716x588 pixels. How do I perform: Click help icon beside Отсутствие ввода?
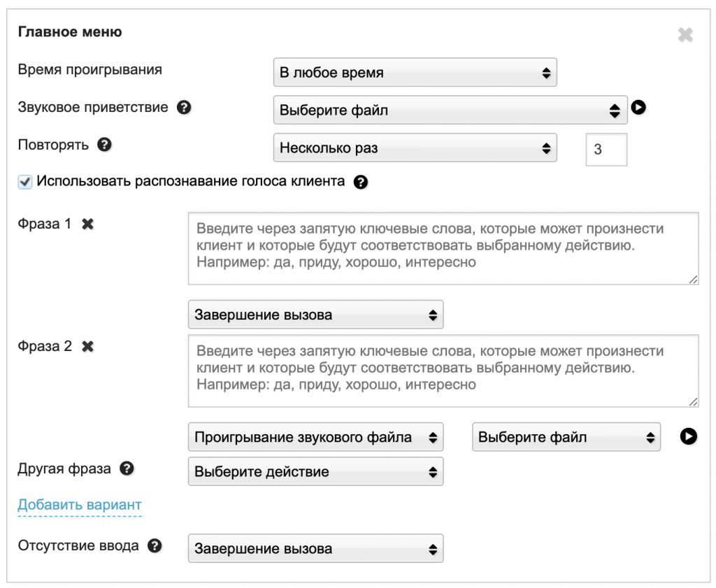coord(155,546)
